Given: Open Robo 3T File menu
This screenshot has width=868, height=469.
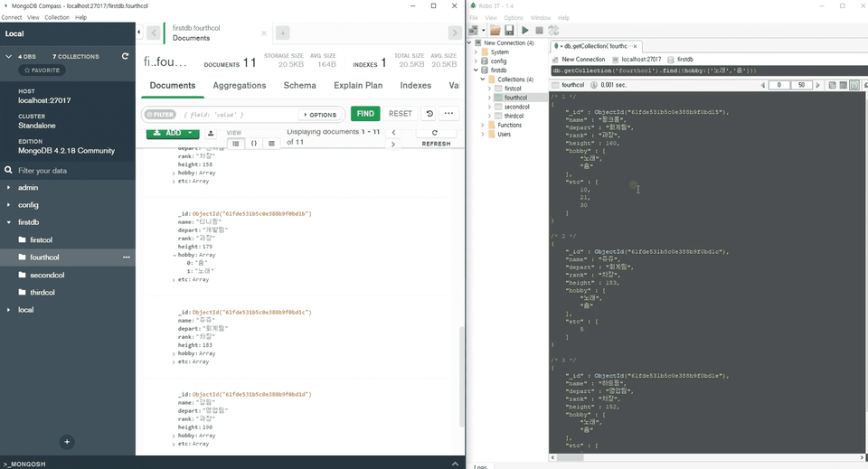Looking at the screenshot, I should (x=474, y=18).
